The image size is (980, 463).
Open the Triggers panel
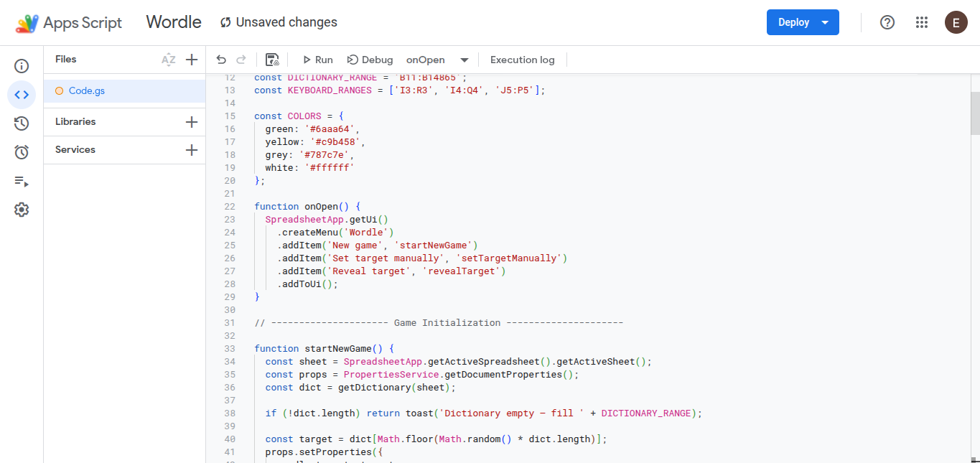coord(21,151)
